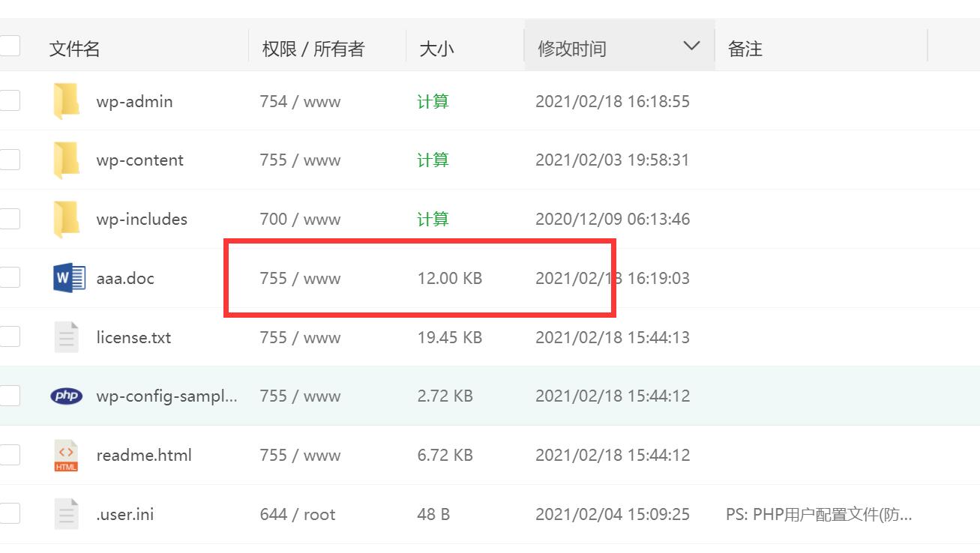This screenshot has width=980, height=553.
Task: Check the select-all checkbox in the header
Action: tap(10, 46)
